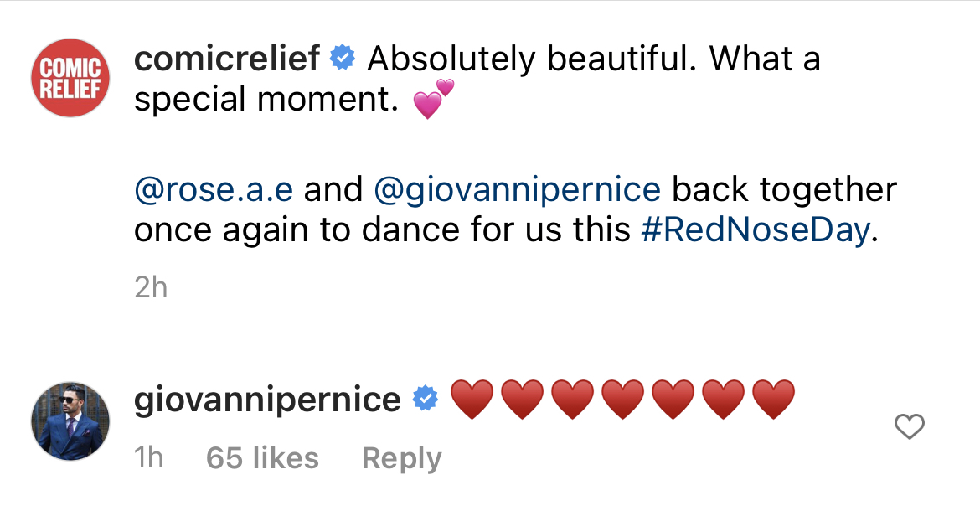View the 65 likes on the comment
The image size is (980, 516).
[262, 458]
